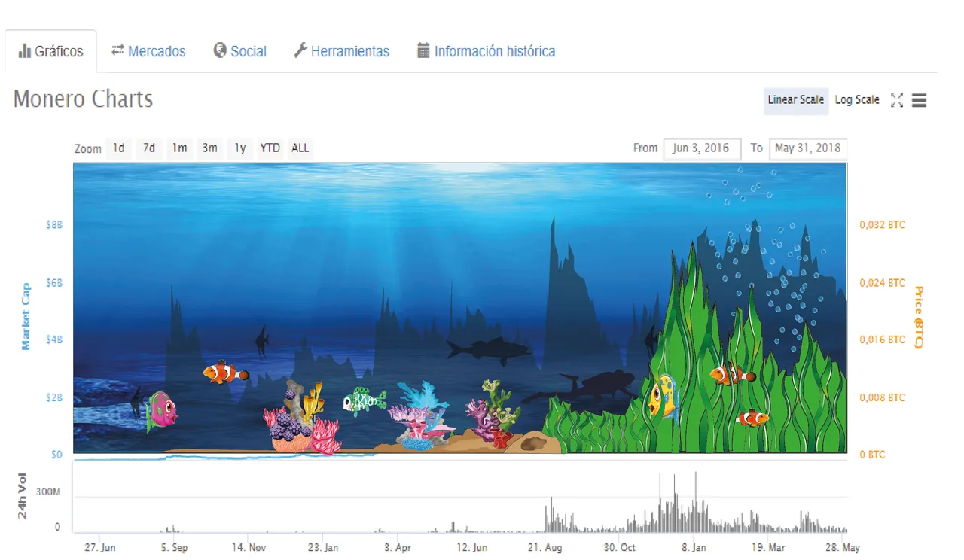Screen dimensions: 964x560
Task: Click the 28. May date label
Action: tap(843, 548)
